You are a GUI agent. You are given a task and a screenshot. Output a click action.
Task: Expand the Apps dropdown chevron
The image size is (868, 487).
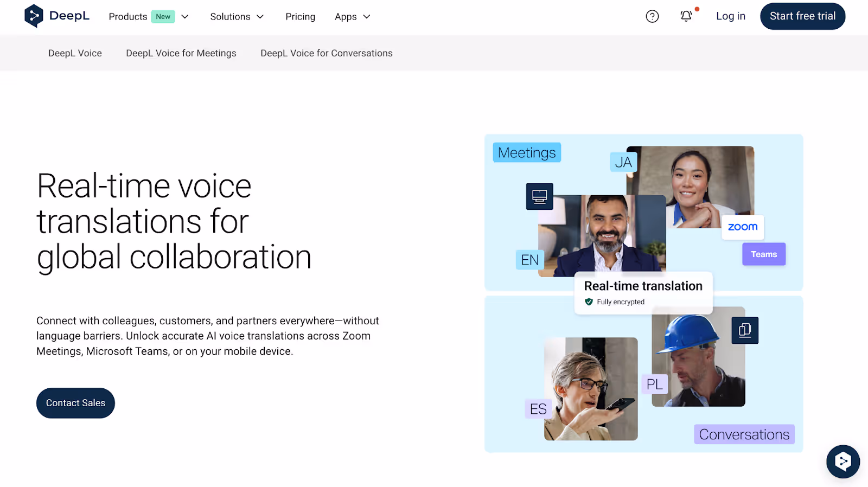(367, 17)
